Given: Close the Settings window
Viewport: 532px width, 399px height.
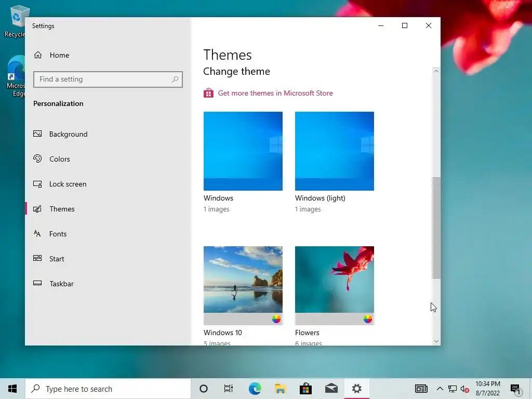Looking at the screenshot, I should point(429,25).
